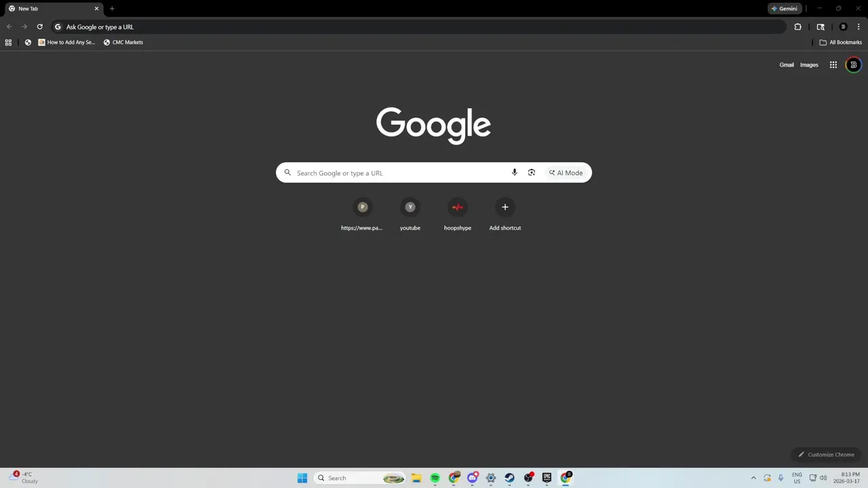Viewport: 868px width, 488px height.
Task: Open network status tray icon
Action: (812, 478)
